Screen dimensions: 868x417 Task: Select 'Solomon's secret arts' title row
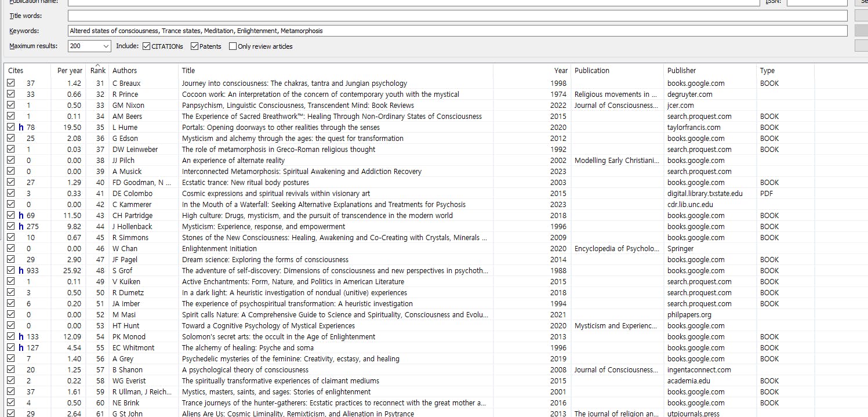(278, 337)
